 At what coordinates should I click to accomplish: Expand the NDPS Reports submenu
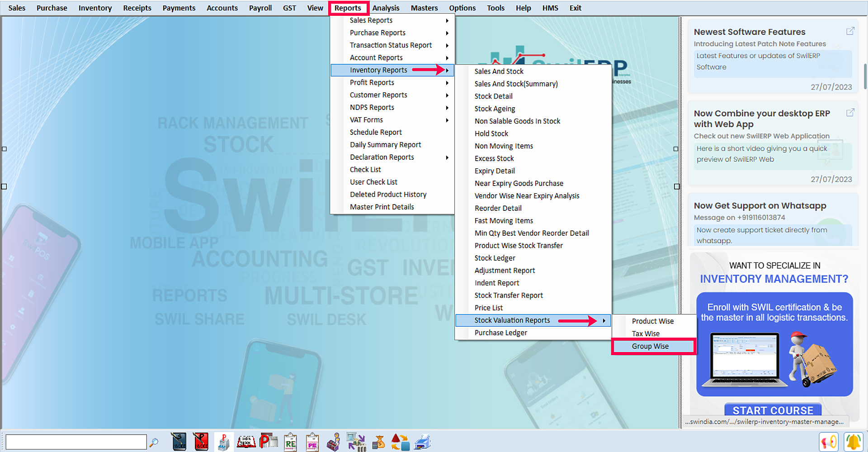click(x=392, y=107)
